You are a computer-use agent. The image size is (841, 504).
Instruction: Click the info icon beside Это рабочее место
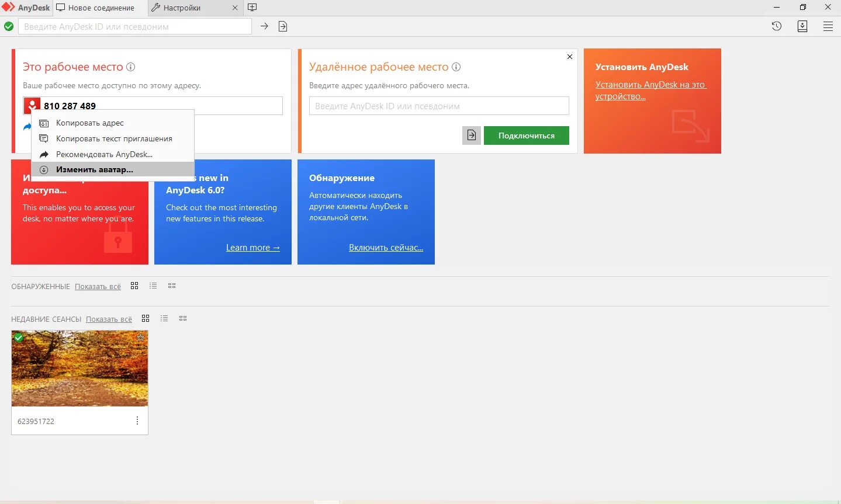(x=131, y=67)
